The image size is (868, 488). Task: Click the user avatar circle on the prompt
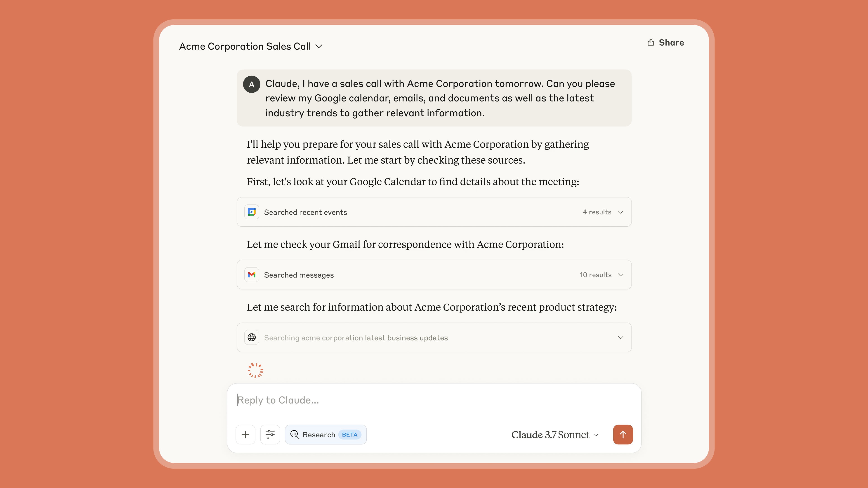tap(251, 84)
